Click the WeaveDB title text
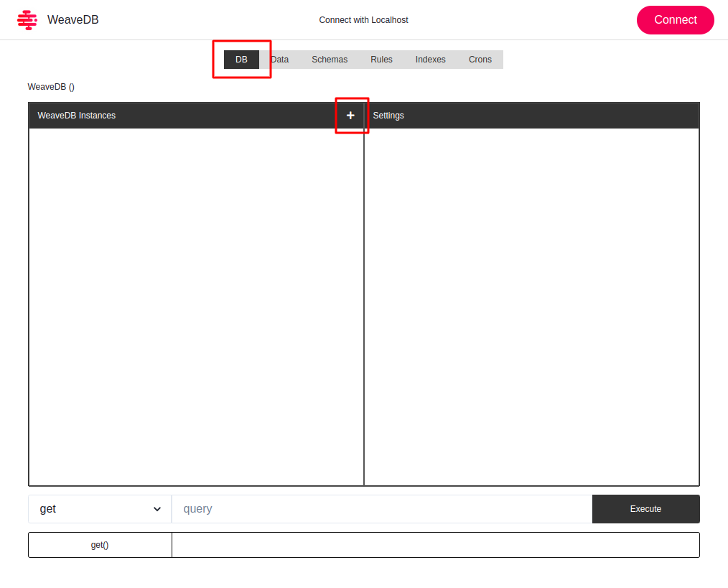The height and width of the screenshot is (588, 728). (x=73, y=20)
